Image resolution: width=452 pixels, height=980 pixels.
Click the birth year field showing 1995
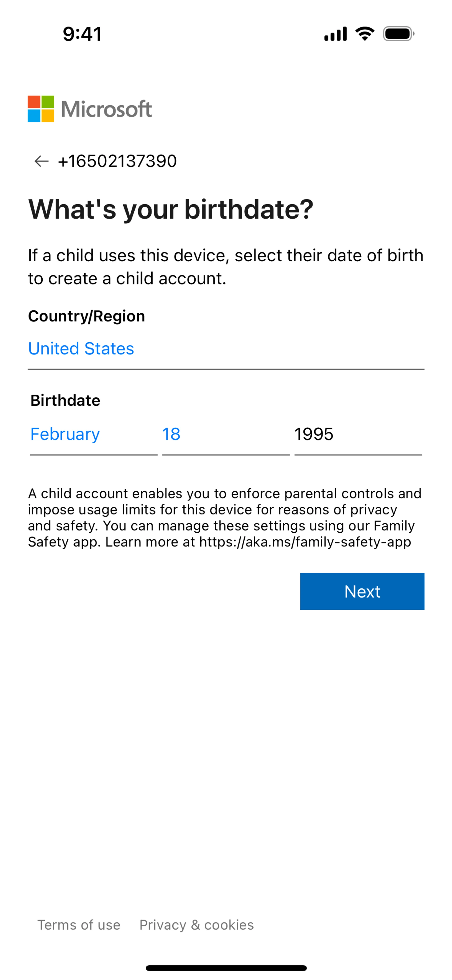[x=358, y=434]
